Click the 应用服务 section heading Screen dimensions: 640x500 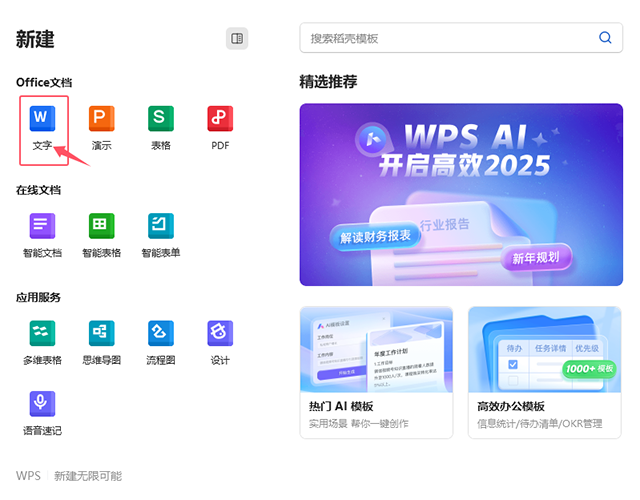(x=38, y=298)
